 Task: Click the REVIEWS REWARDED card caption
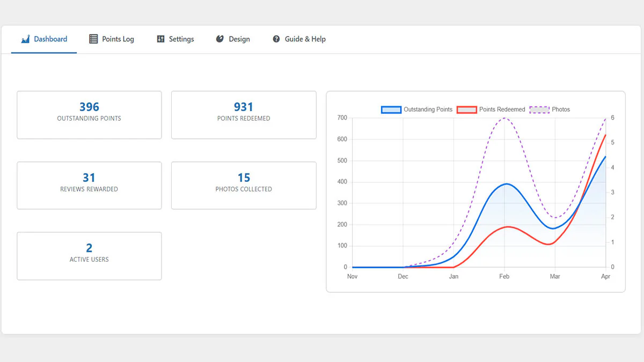point(89,189)
